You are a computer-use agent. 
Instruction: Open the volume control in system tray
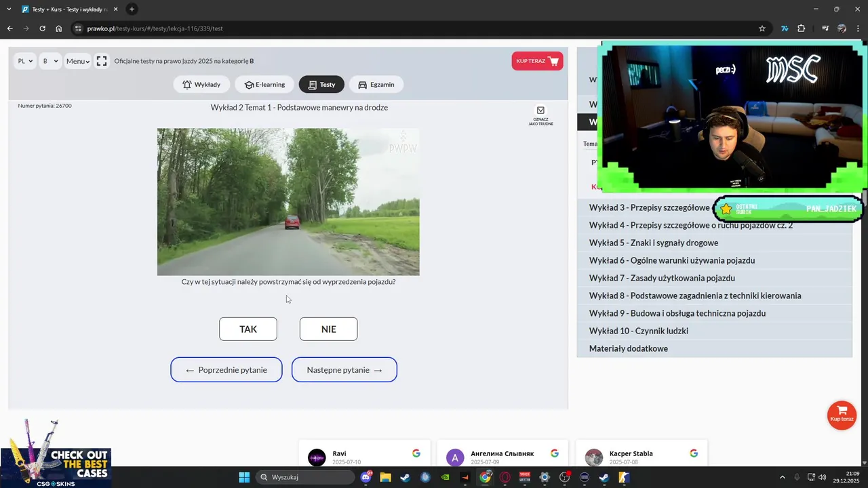[822, 477]
